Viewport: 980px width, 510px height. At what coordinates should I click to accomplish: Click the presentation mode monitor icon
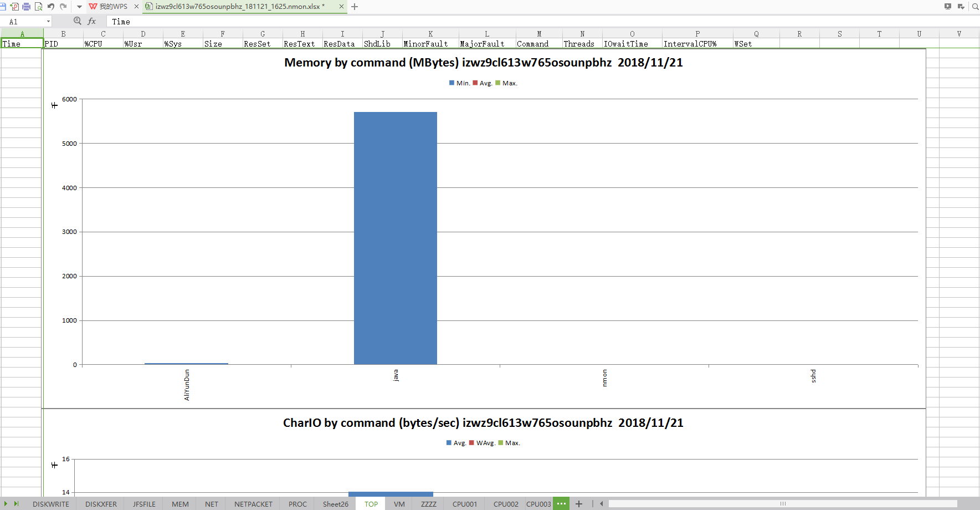[948, 7]
